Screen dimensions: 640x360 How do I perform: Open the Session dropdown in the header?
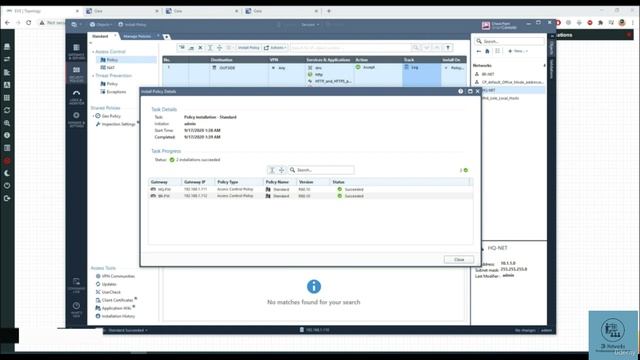click(310, 24)
